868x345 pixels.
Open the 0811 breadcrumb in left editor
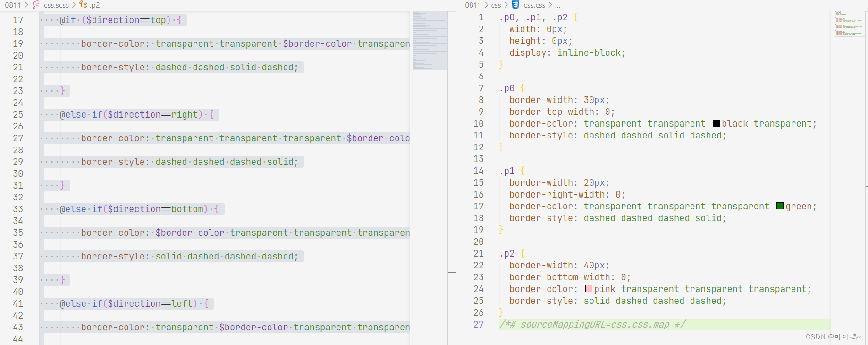point(13,5)
